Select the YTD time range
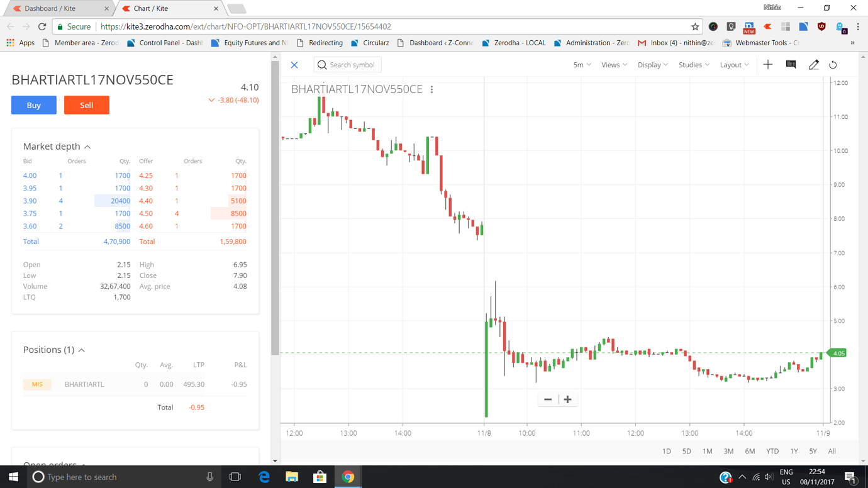The height and width of the screenshot is (488, 868). [772, 451]
